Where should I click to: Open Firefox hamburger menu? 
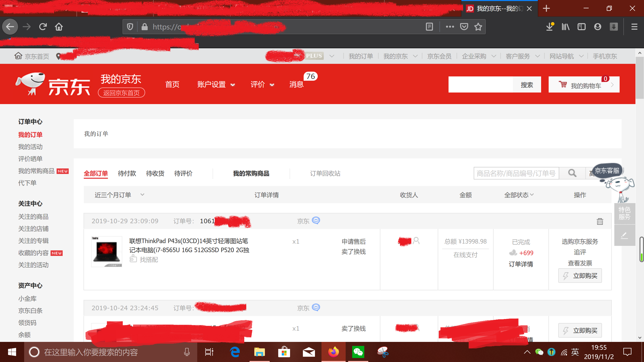point(634,27)
